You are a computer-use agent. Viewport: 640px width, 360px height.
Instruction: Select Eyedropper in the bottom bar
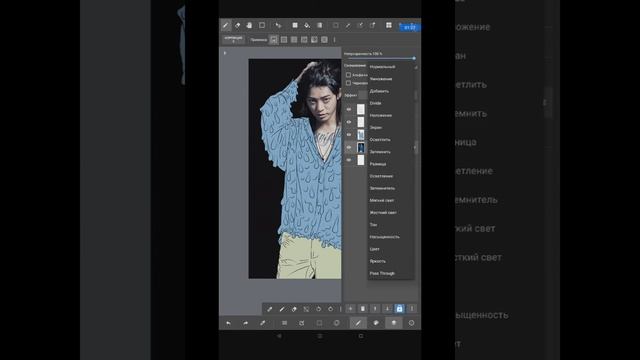(262, 323)
